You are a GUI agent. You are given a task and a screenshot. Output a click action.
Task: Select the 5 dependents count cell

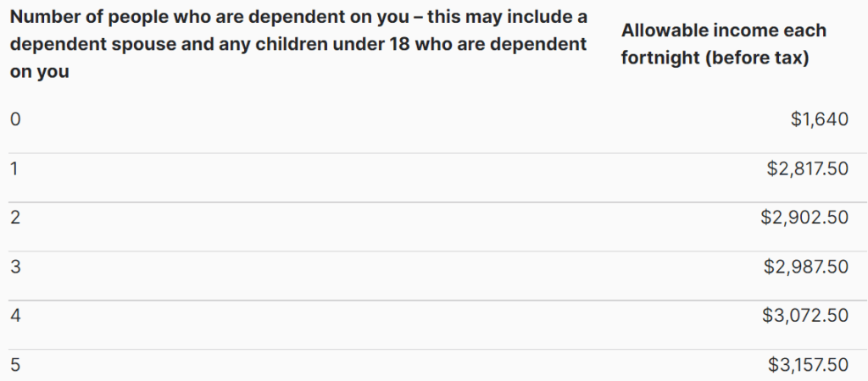pyautogui.click(x=14, y=365)
